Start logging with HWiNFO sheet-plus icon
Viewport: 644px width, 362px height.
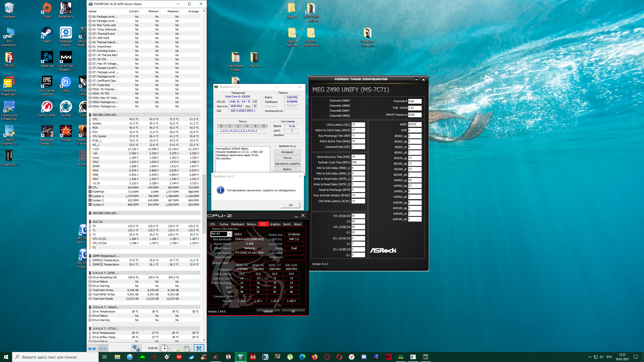[176, 348]
